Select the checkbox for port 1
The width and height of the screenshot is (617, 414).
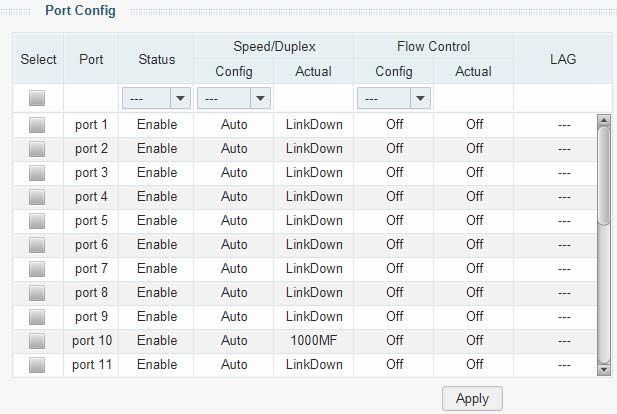point(37,125)
